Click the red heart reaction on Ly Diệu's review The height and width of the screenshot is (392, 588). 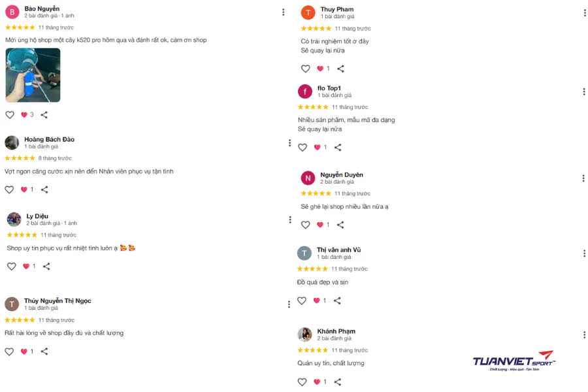click(26, 267)
